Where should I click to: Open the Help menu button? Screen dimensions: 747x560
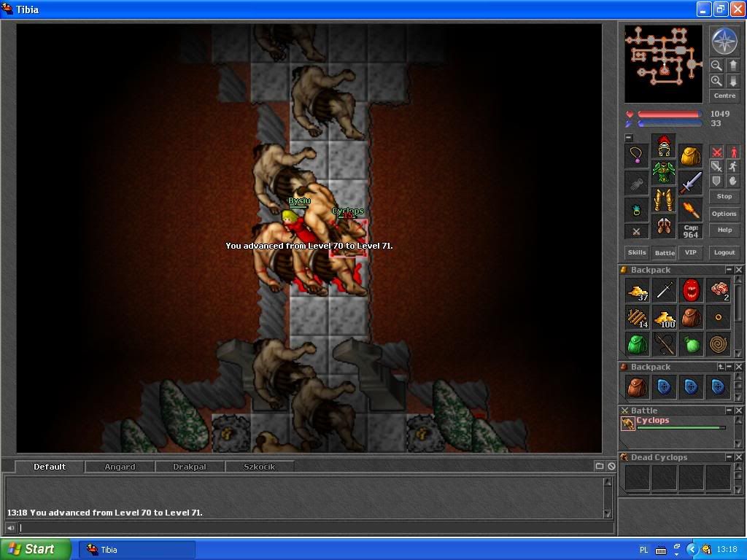point(724,230)
